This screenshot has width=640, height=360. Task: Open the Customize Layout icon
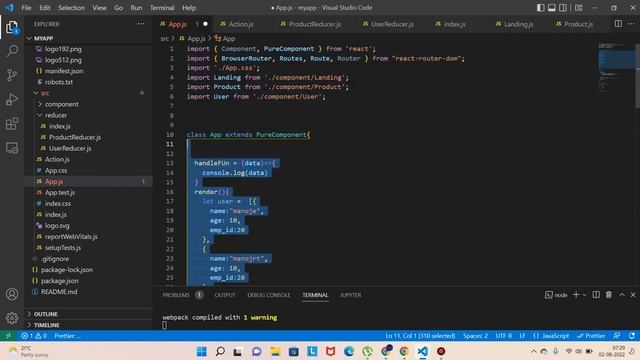click(x=578, y=8)
